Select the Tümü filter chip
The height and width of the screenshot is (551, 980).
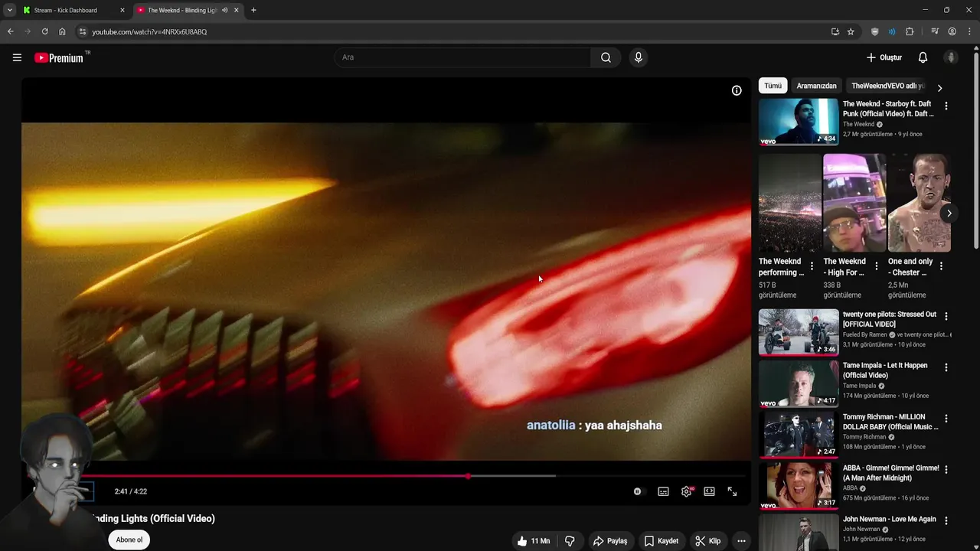tap(773, 86)
